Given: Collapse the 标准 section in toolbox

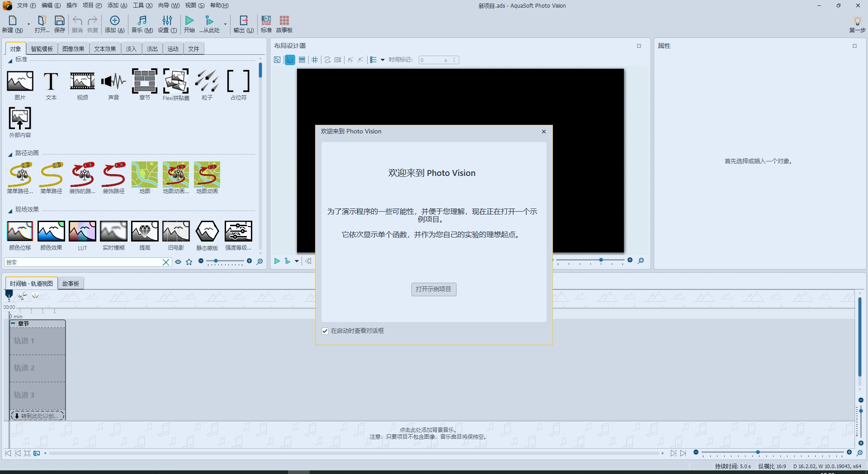Looking at the screenshot, I should [10, 61].
